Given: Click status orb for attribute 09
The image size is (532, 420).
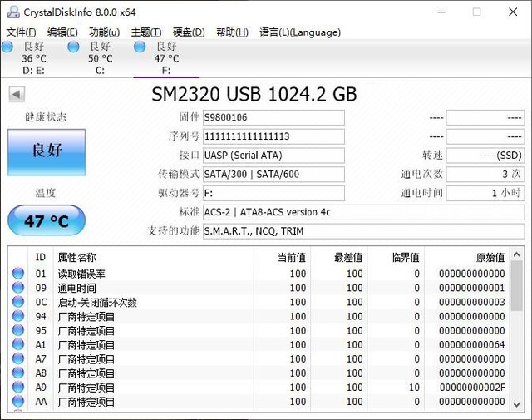Looking at the screenshot, I should click(x=18, y=288).
